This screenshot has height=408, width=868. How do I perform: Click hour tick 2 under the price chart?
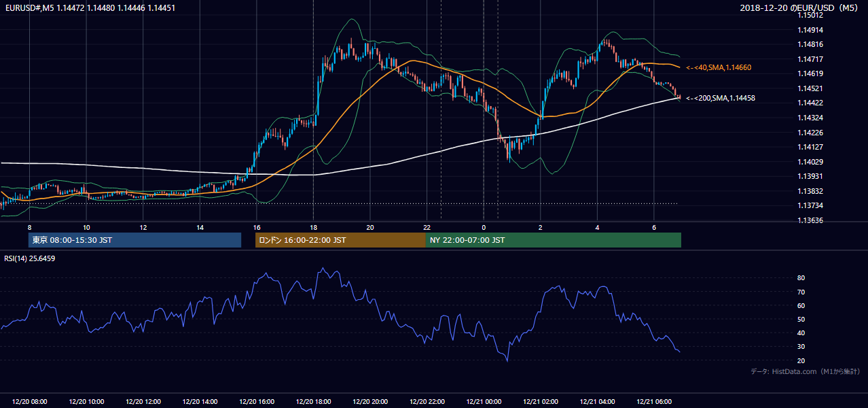coord(541,227)
